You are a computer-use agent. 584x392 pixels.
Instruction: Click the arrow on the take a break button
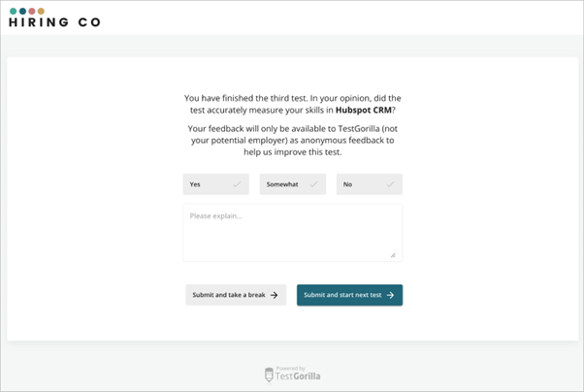click(x=275, y=295)
